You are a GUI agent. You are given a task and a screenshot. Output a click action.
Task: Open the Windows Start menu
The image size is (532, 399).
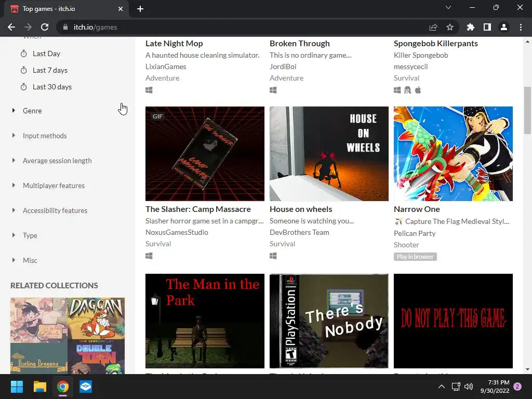pos(17,387)
